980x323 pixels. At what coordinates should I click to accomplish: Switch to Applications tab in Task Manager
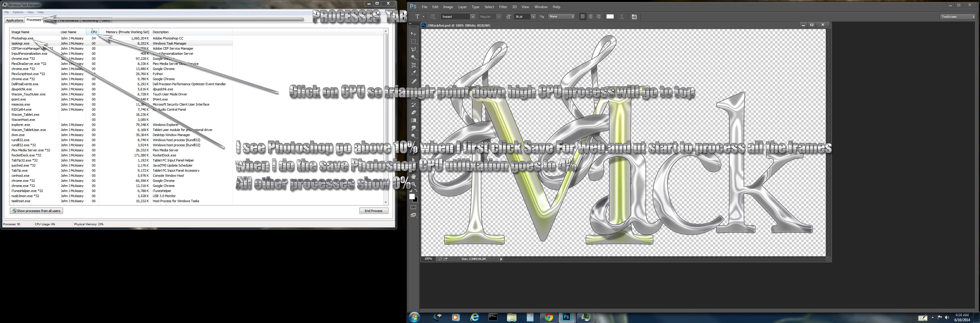[14, 20]
